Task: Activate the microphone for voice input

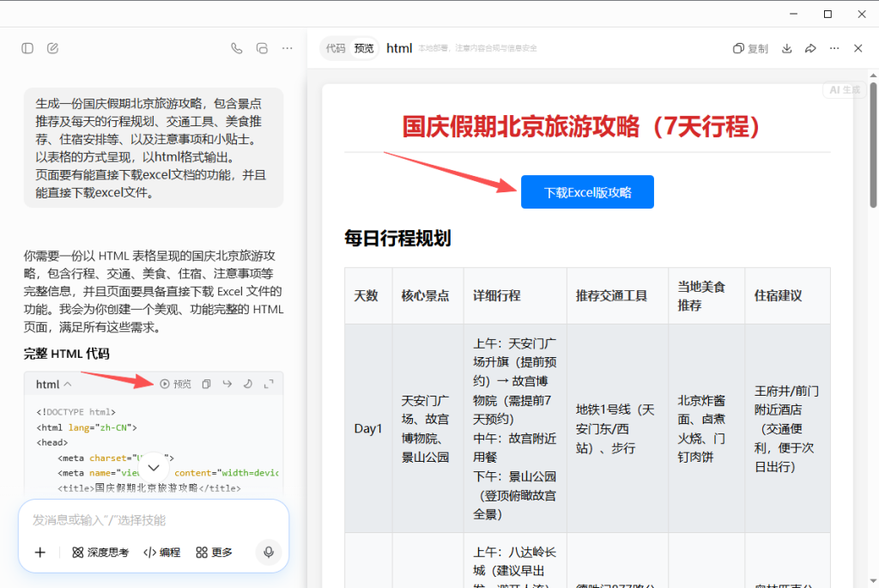Action: 268,553
